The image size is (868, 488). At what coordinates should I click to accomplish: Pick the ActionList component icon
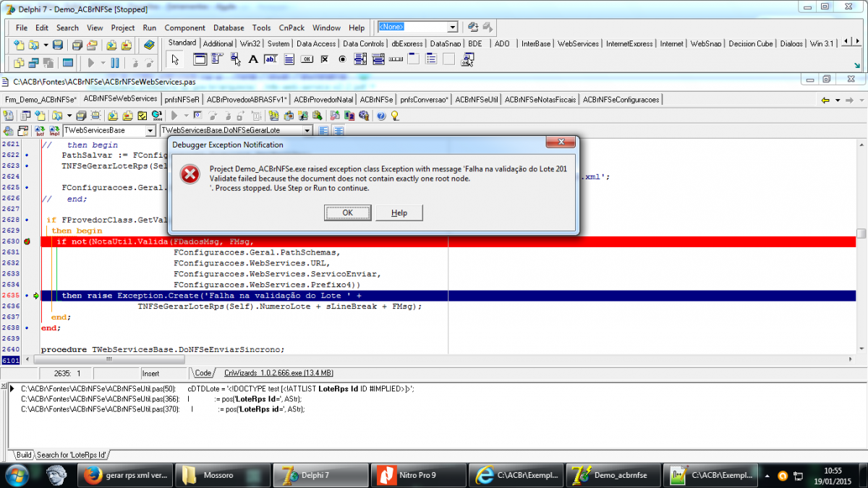click(468, 59)
